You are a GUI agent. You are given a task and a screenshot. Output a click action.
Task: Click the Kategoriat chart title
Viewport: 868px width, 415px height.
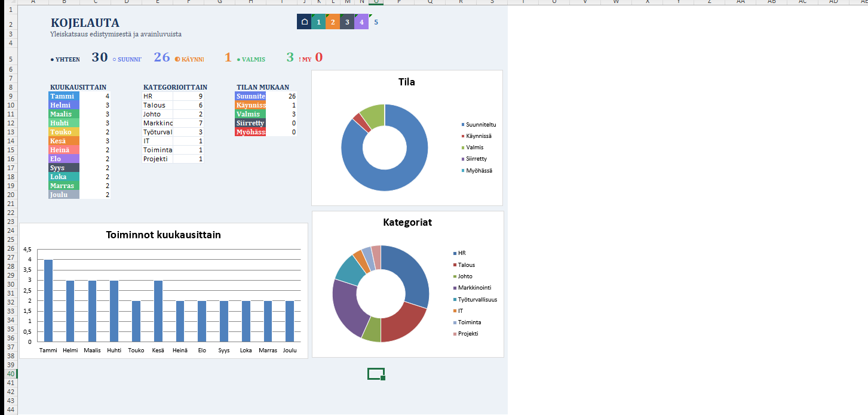(407, 223)
